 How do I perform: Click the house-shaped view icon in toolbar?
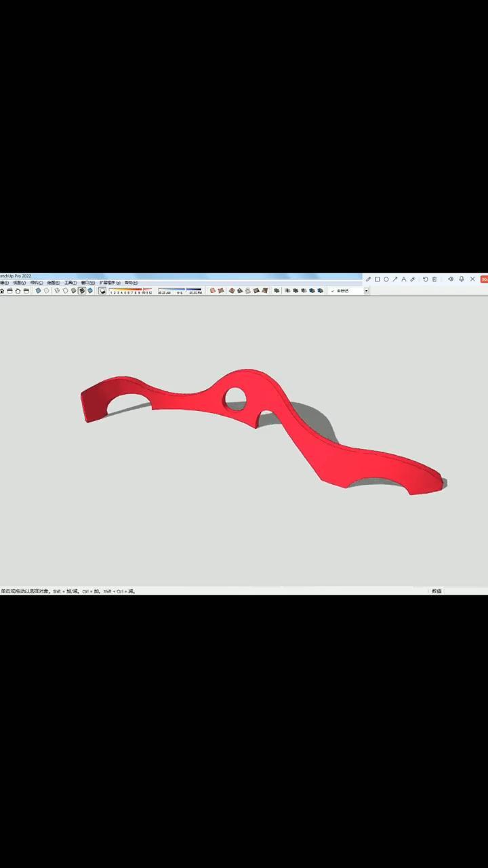click(x=18, y=291)
